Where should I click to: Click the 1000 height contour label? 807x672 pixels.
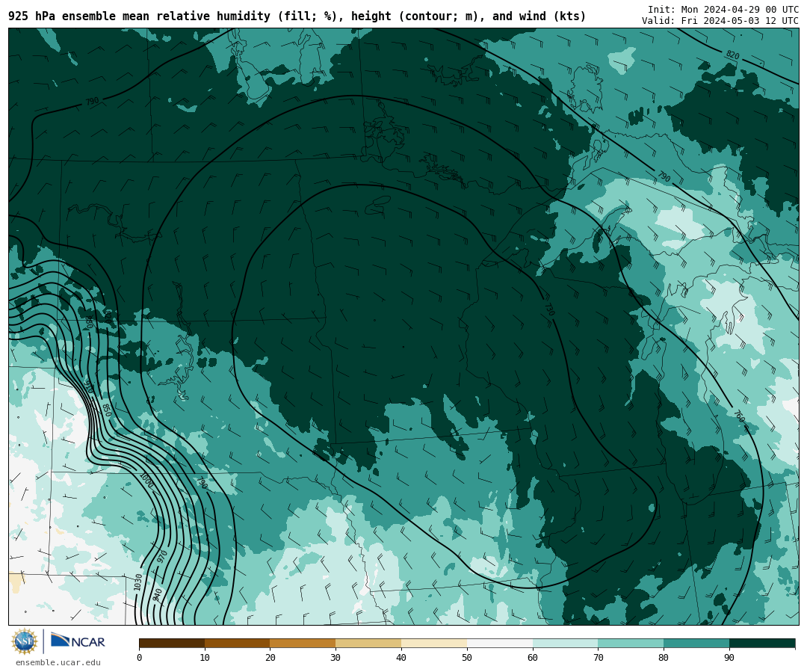[146, 480]
